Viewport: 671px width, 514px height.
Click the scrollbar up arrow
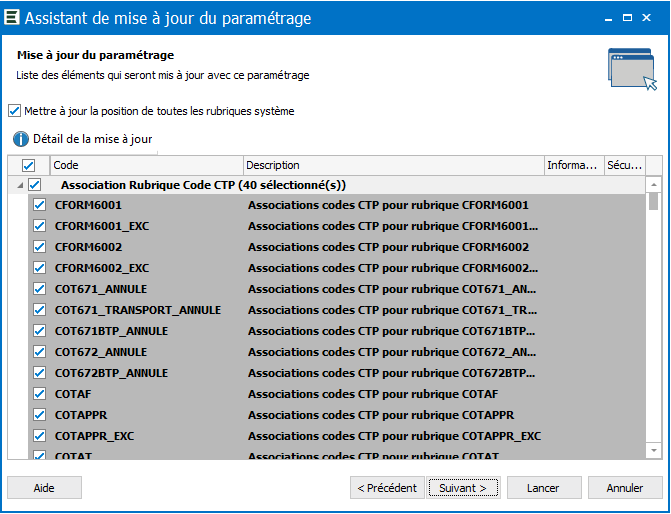653,185
